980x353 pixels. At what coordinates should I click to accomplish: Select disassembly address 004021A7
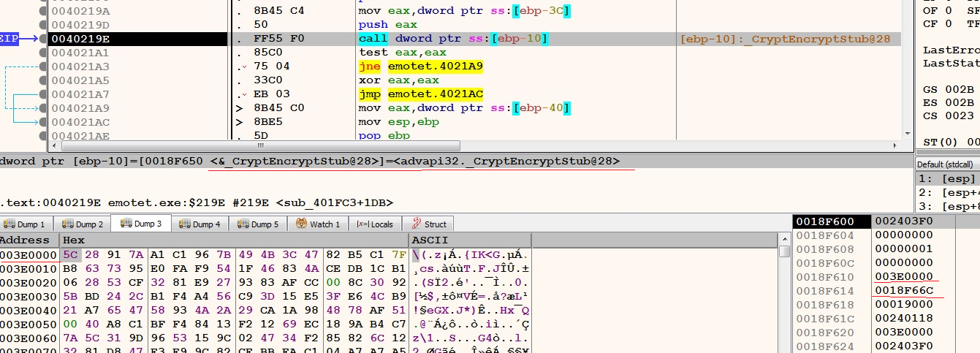[80, 94]
